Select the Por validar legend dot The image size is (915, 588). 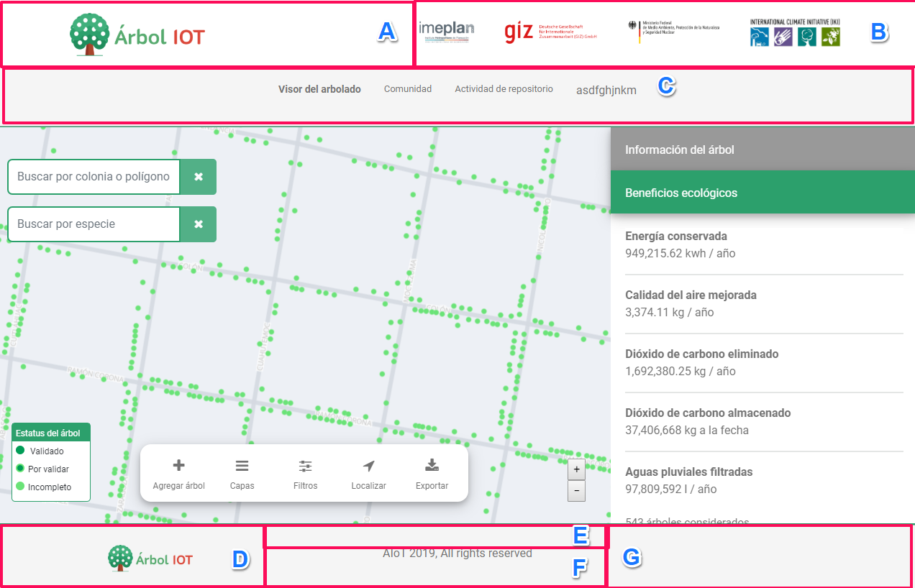[x=20, y=469]
